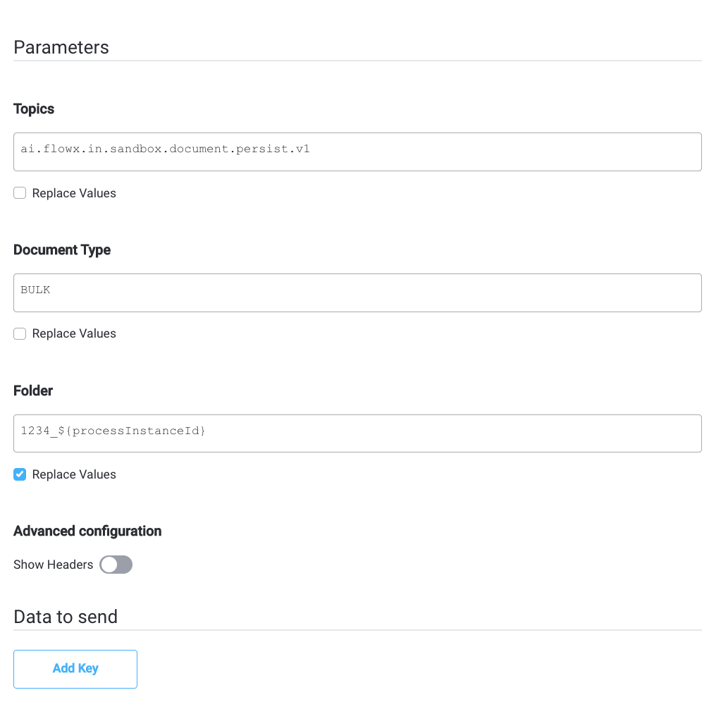Click the divider line beneath Parameters heading
728x702 pixels.
pos(357,61)
